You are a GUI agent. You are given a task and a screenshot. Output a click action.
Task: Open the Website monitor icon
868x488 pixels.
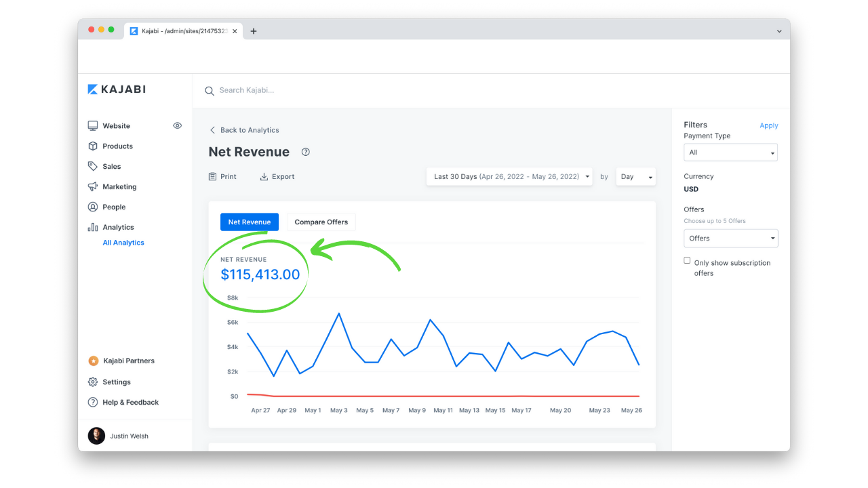[93, 126]
